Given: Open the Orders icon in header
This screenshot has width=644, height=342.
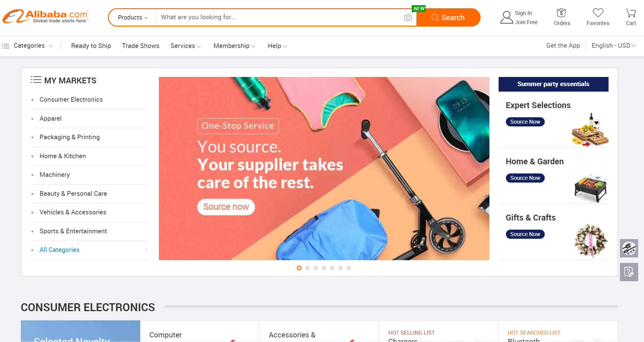Looking at the screenshot, I should [562, 13].
